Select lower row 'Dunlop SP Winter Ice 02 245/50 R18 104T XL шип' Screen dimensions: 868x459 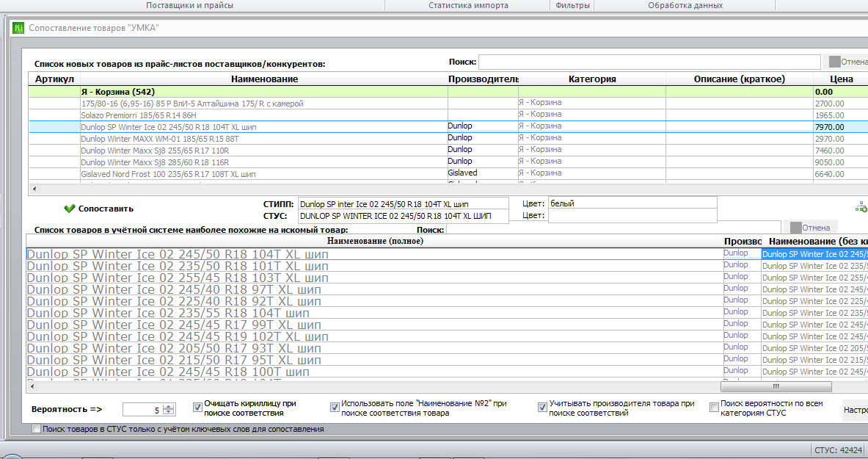(x=448, y=254)
